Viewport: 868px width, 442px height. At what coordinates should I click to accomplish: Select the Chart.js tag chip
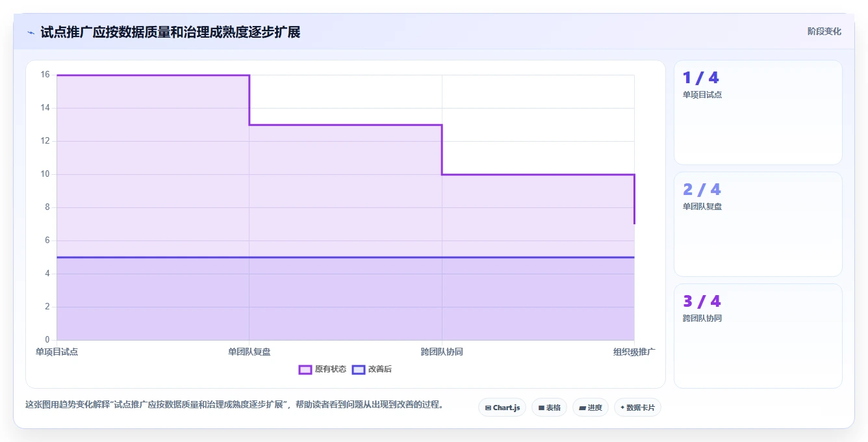(x=502, y=408)
